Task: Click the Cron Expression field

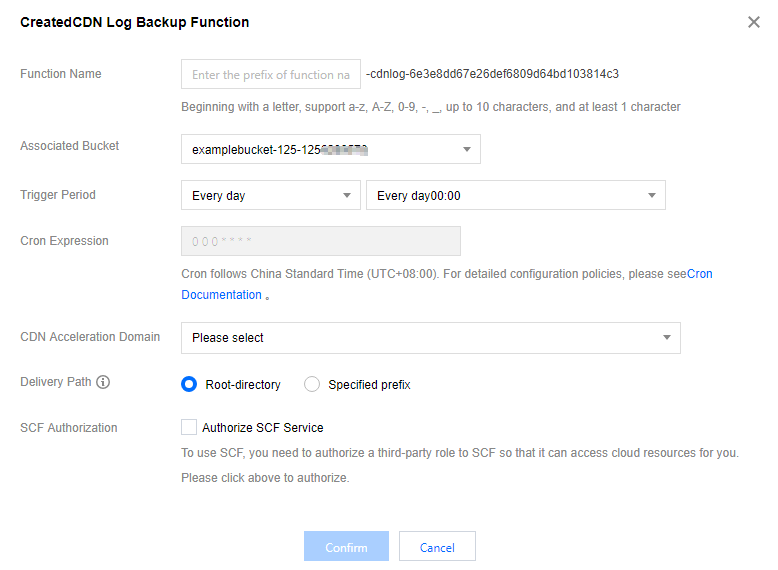Action: point(320,241)
